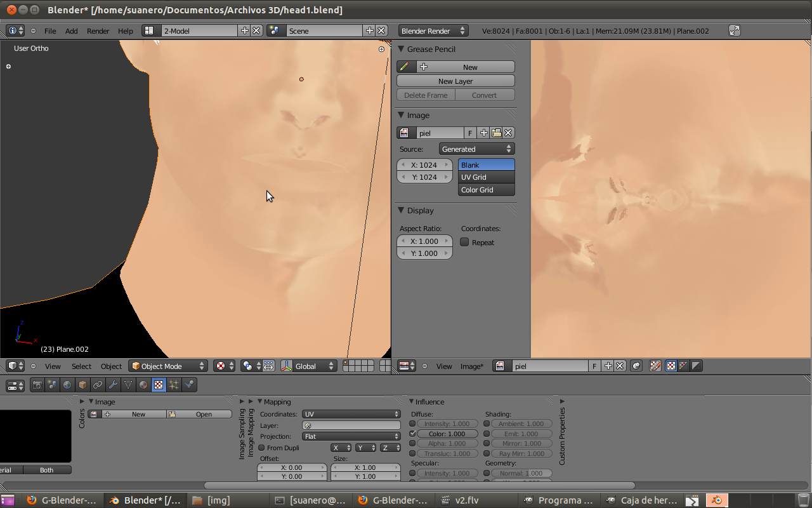
Task: Open the scene properties tab icon
Action: point(53,385)
